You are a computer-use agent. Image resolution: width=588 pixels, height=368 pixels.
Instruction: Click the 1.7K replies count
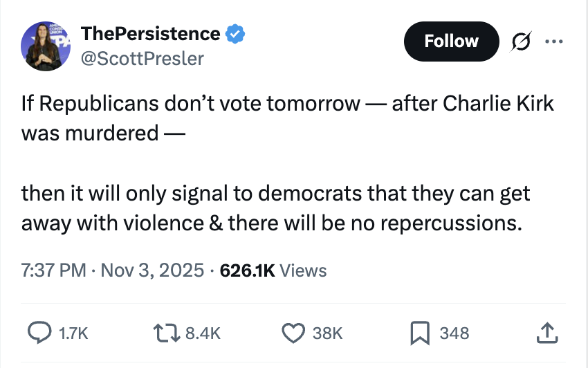[74, 333]
